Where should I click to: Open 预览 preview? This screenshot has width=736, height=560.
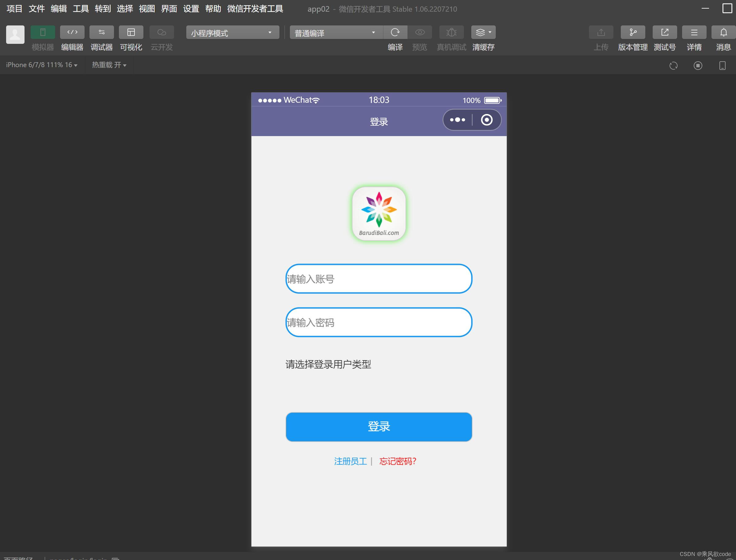coord(420,32)
